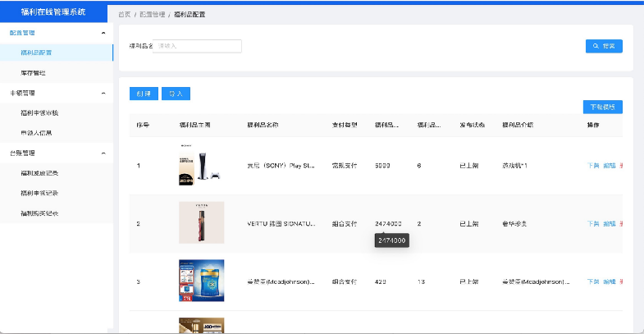Viewport: 644px width, 334px height.
Task: Click 编辑 link for the VERTU row
Action: click(609, 223)
